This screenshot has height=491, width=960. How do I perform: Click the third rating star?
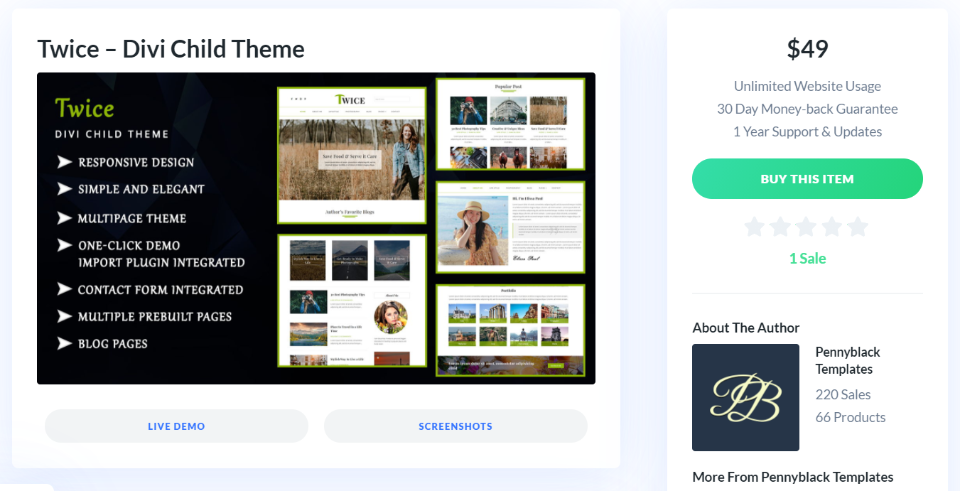click(806, 227)
